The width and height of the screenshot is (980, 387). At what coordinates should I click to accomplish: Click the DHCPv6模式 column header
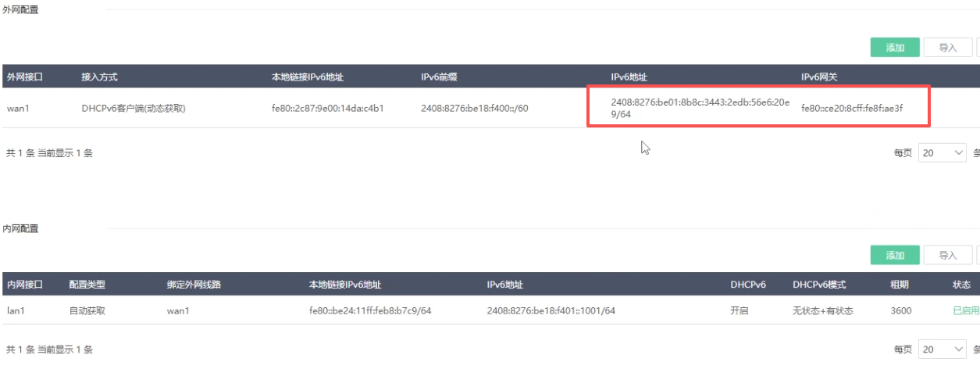[818, 285]
